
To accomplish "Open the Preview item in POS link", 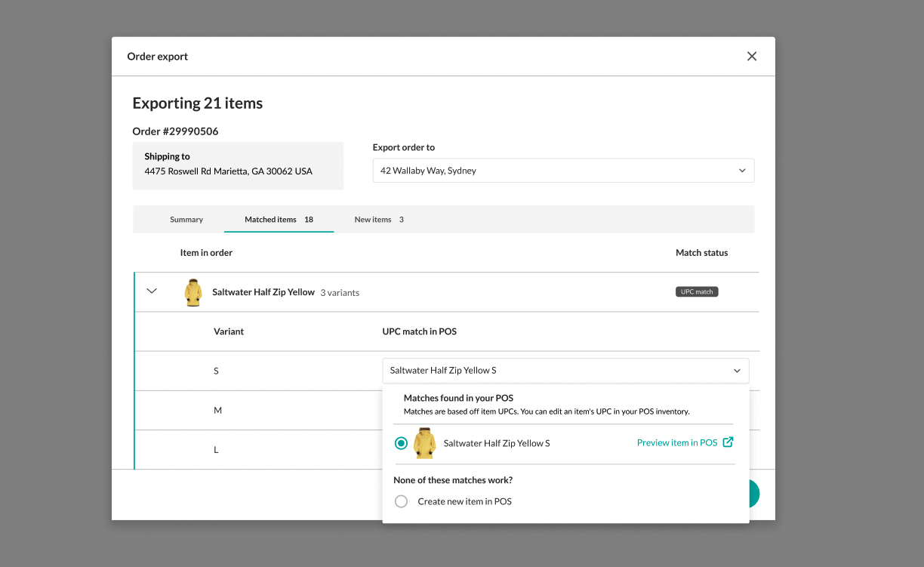I will point(677,443).
